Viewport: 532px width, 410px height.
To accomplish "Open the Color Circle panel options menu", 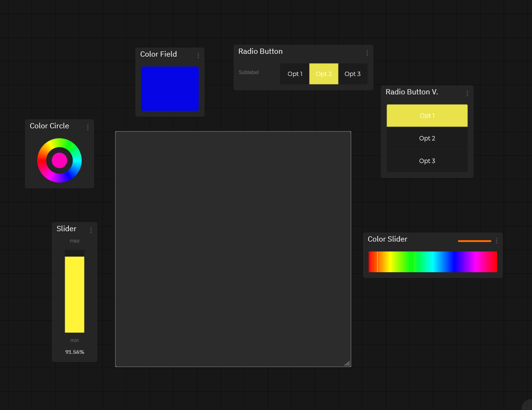I will [87, 127].
